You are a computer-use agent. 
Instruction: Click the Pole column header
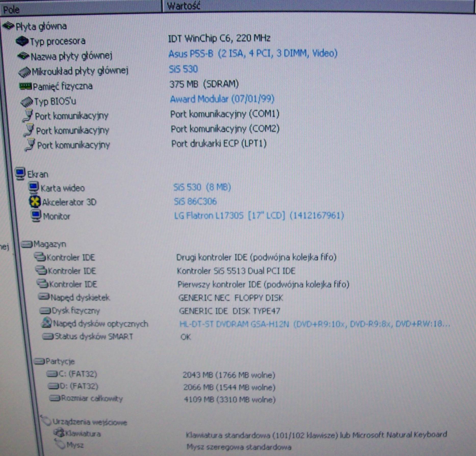click(x=81, y=8)
